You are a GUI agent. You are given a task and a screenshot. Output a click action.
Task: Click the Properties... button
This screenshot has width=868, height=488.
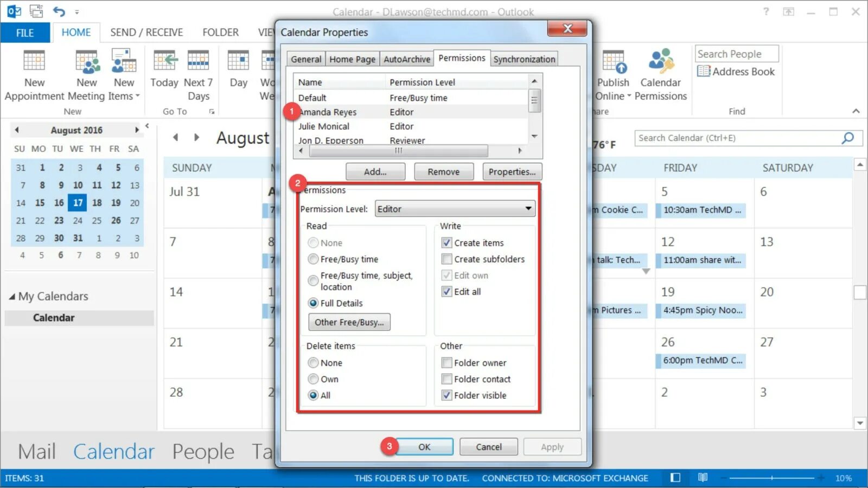[512, 172]
